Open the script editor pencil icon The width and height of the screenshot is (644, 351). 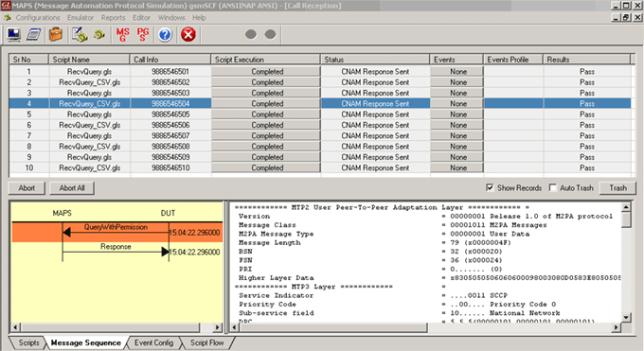coord(80,34)
